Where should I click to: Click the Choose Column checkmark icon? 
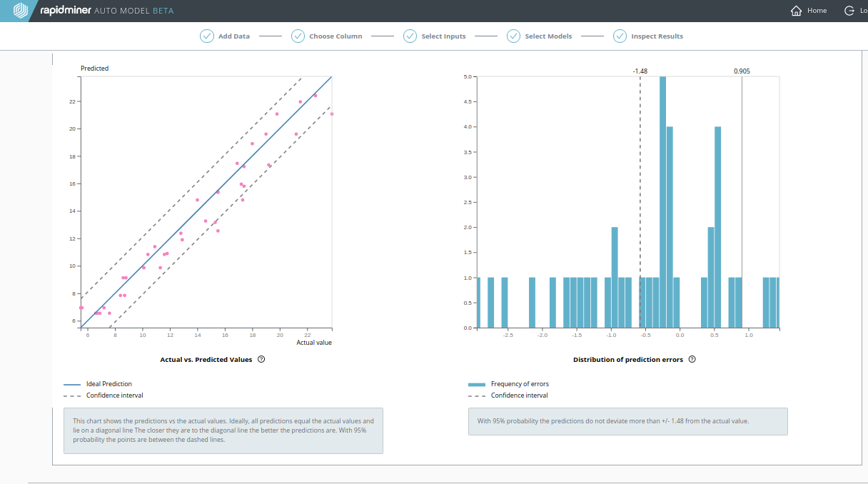[298, 36]
